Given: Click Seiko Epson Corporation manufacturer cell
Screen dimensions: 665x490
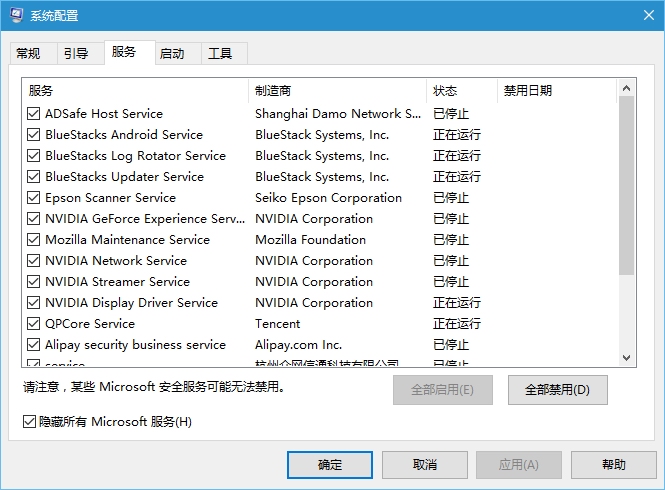Looking at the screenshot, I should tap(328, 198).
